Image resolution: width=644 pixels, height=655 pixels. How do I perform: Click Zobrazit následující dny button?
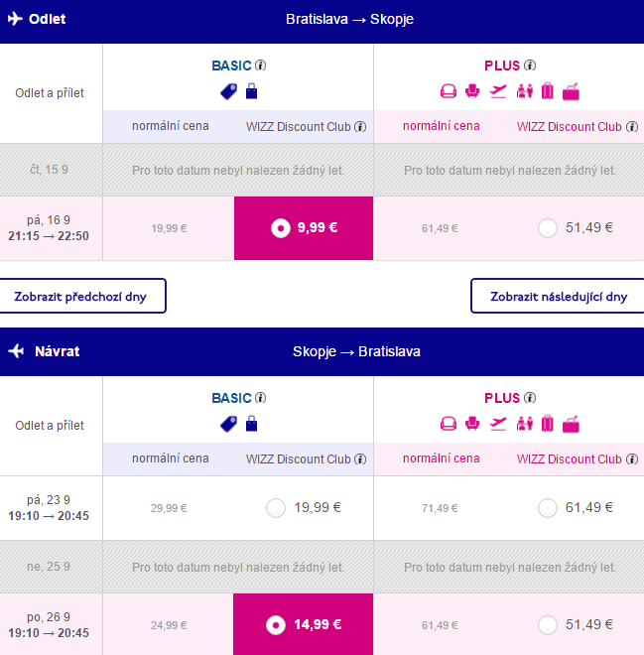point(557,296)
